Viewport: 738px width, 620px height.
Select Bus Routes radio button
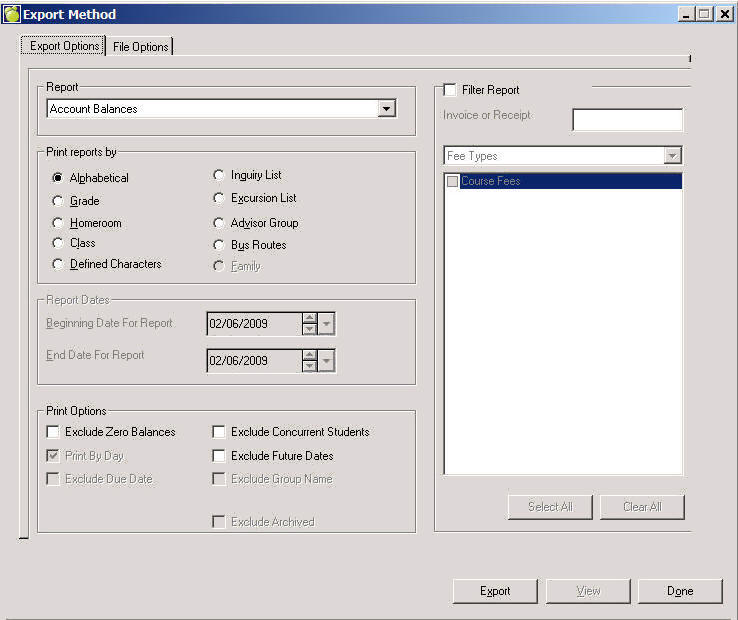pos(219,245)
